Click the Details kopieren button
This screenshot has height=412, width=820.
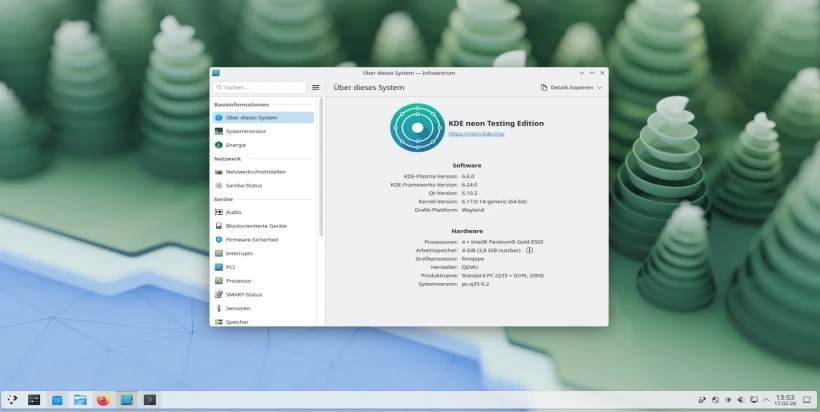(x=567, y=88)
